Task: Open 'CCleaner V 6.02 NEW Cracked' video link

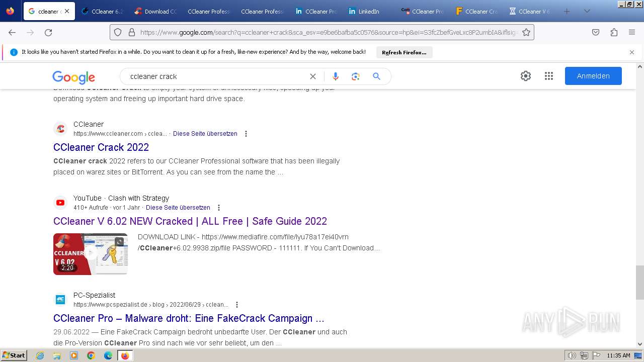Action: [x=190, y=221]
